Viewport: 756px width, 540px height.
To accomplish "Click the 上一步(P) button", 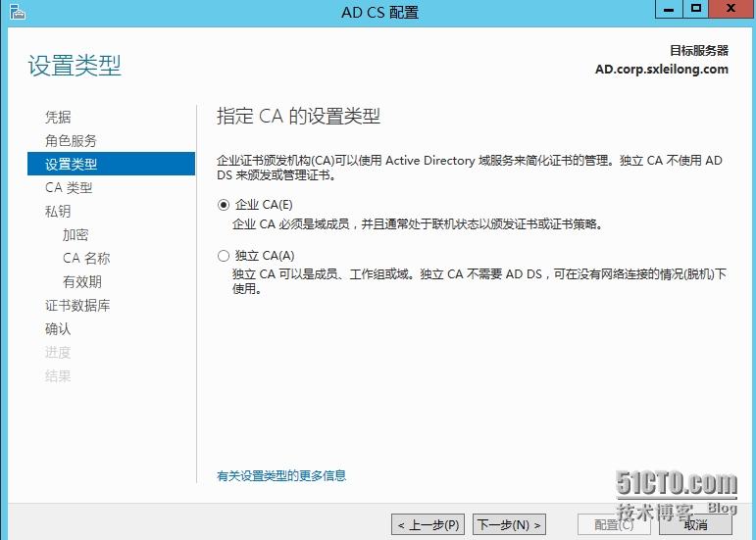I will click(428, 524).
